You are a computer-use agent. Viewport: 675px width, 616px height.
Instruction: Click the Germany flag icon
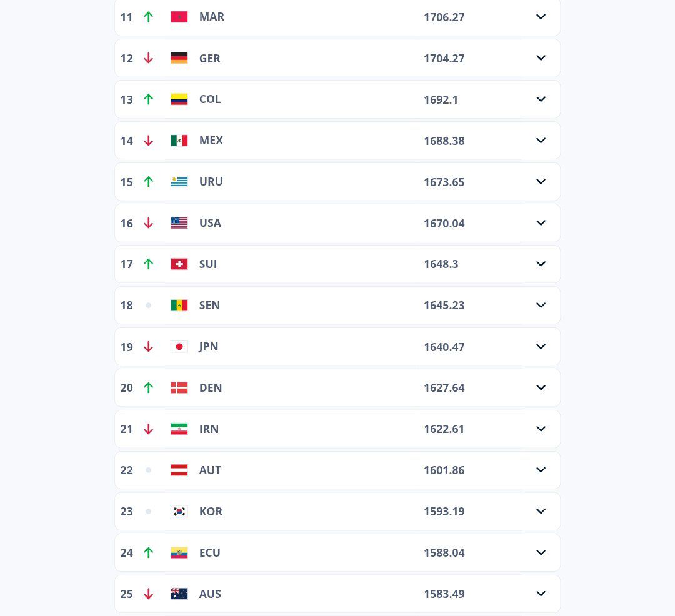pyautogui.click(x=179, y=58)
